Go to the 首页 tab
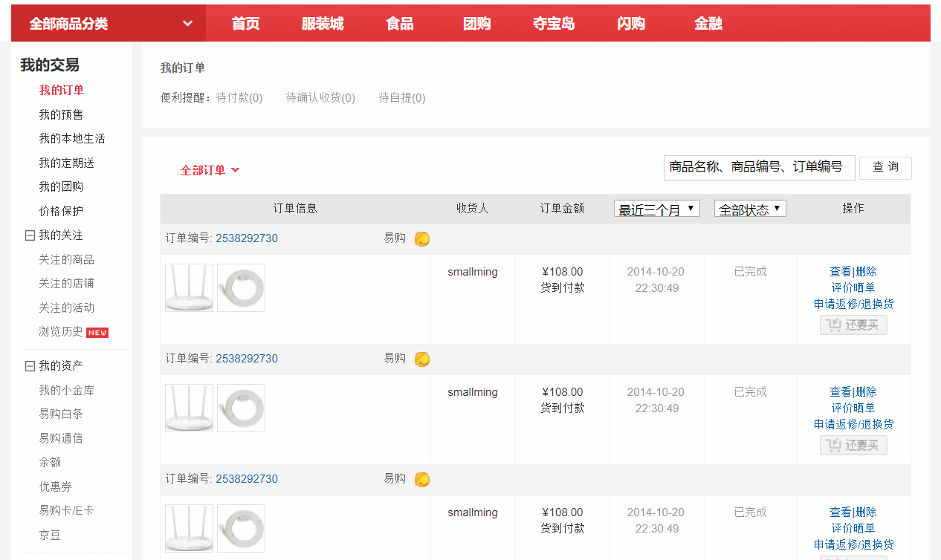 click(245, 24)
